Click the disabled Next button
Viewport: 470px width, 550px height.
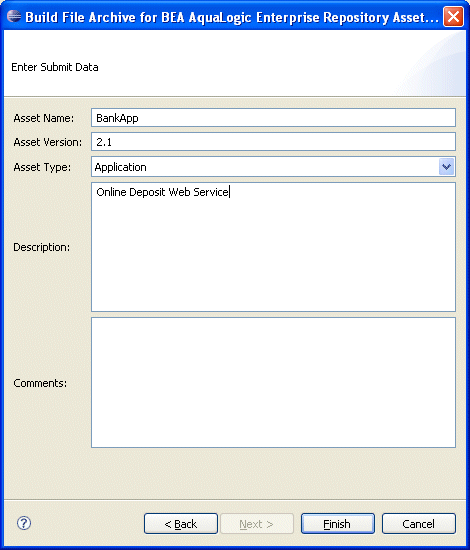pos(257,524)
